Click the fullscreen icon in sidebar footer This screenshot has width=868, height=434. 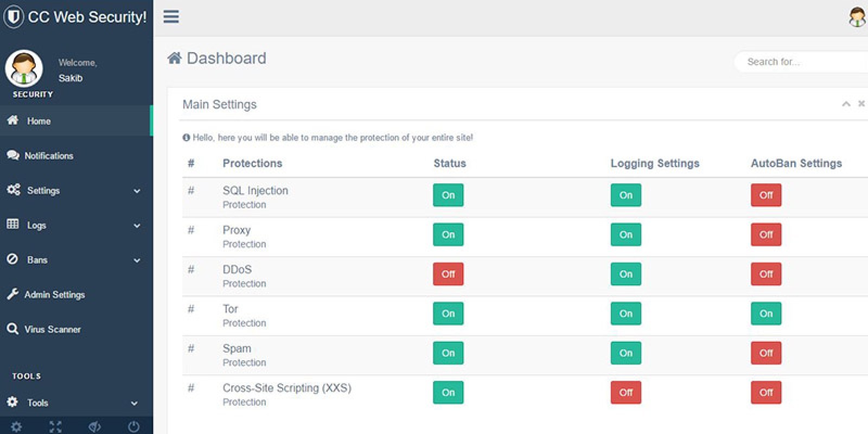(55, 426)
